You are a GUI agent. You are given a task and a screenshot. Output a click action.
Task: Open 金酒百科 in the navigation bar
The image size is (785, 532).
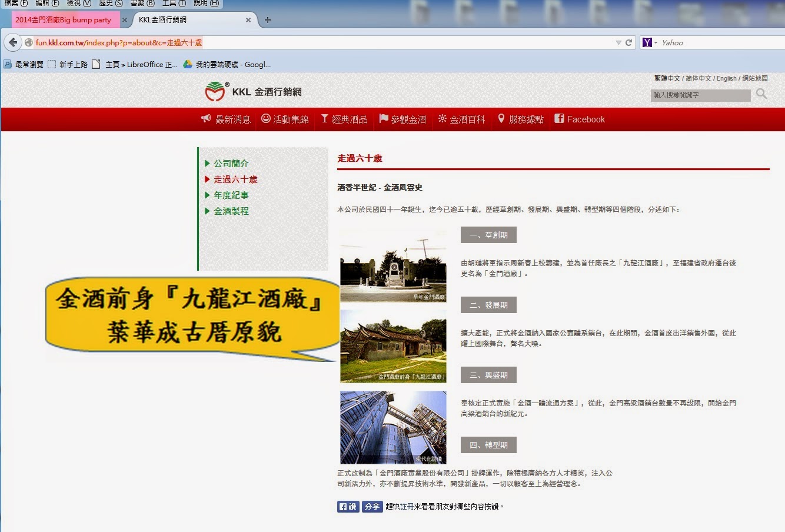(462, 119)
